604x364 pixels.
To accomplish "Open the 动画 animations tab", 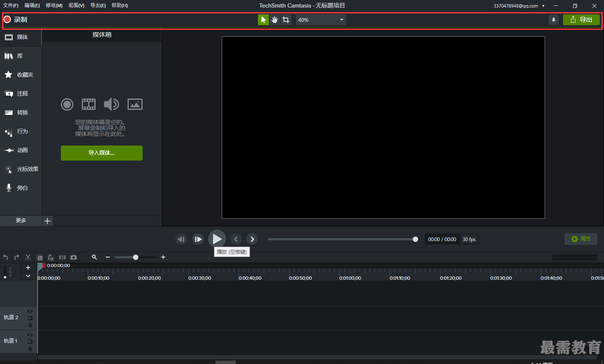I will pyautogui.click(x=21, y=151).
